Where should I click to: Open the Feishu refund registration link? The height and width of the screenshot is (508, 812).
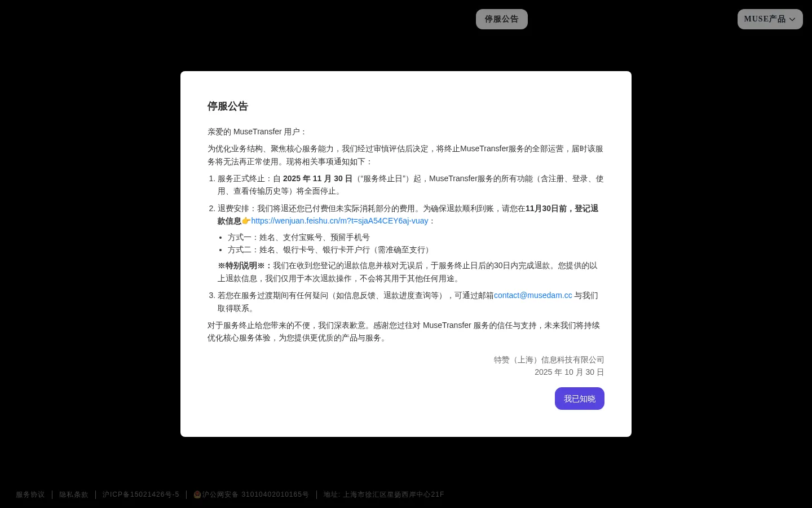click(x=339, y=221)
